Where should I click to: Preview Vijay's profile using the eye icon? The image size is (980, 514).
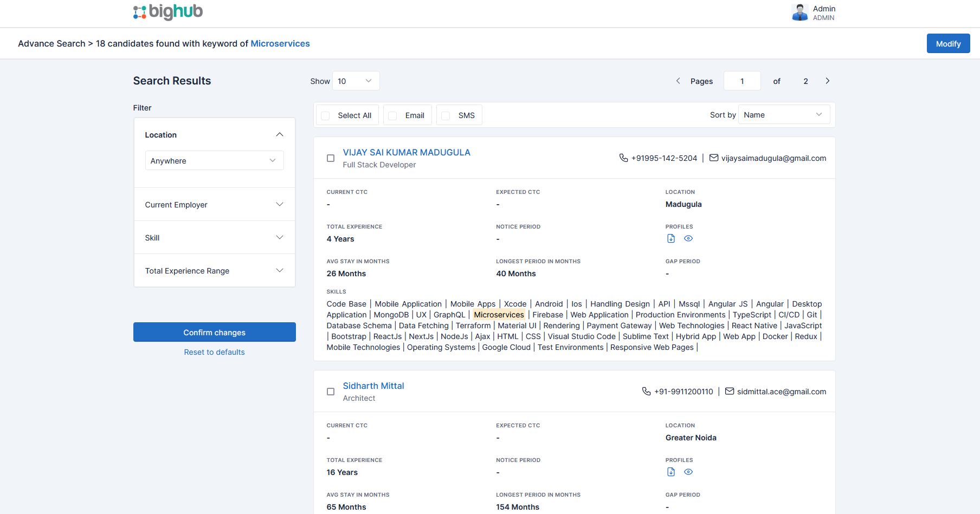(x=688, y=238)
